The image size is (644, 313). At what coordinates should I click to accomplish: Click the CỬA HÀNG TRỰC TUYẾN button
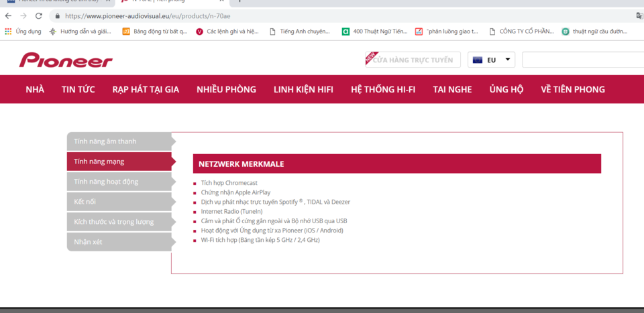point(413,60)
